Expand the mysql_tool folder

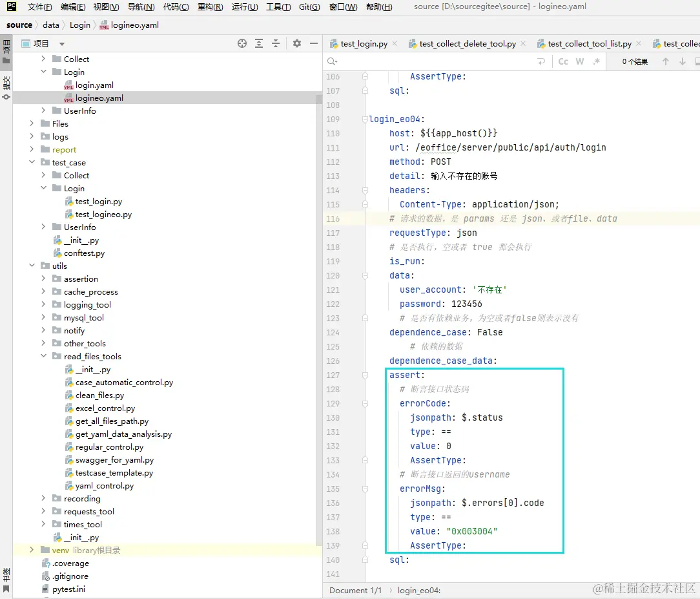pyautogui.click(x=43, y=317)
